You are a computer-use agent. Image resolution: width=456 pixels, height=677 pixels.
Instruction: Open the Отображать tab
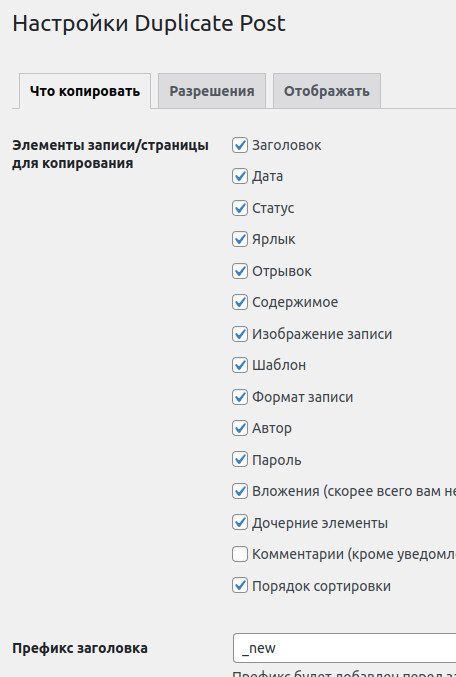(x=326, y=91)
